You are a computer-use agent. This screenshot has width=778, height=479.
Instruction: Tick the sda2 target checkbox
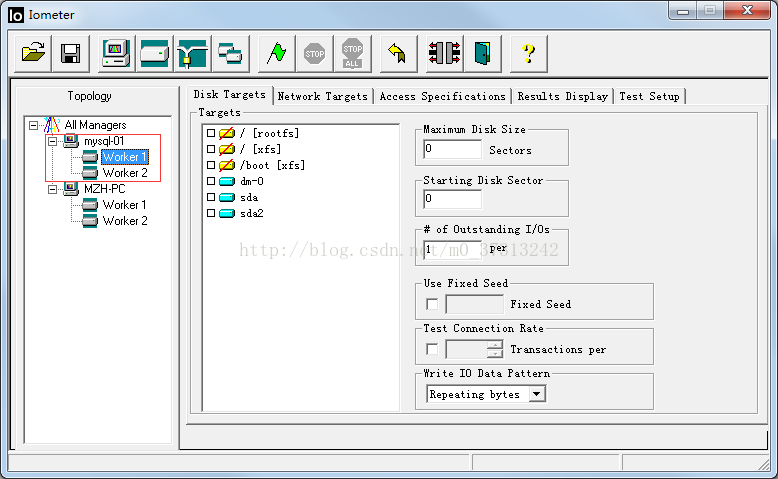pos(211,213)
